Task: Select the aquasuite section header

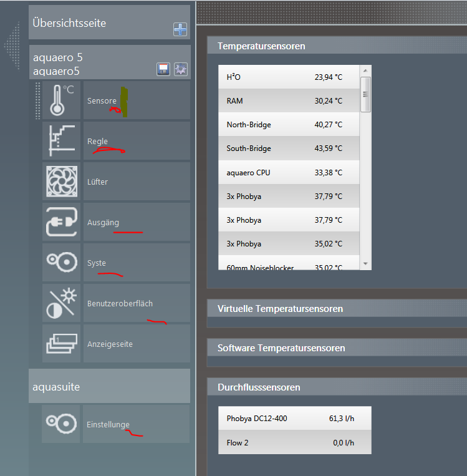Action: tap(109, 387)
